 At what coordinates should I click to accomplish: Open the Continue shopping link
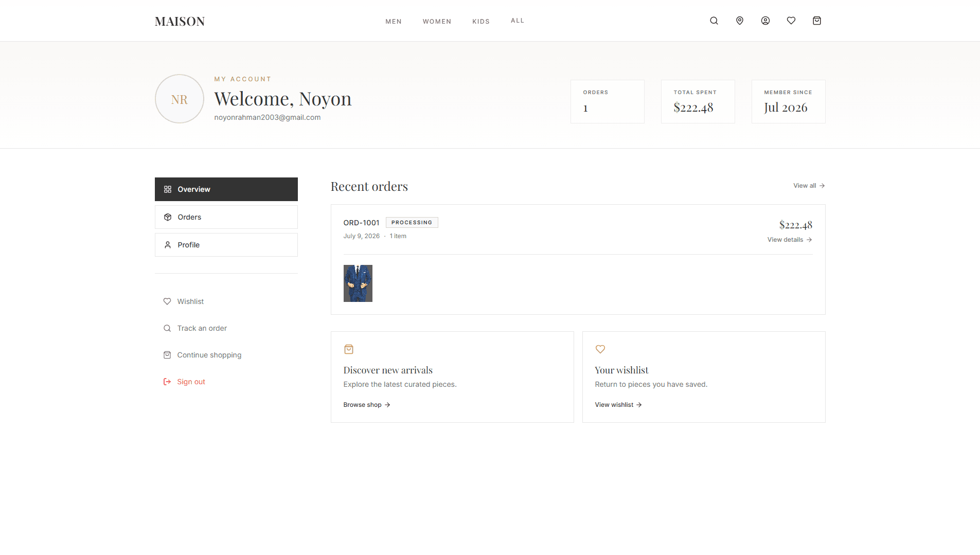coord(202,355)
